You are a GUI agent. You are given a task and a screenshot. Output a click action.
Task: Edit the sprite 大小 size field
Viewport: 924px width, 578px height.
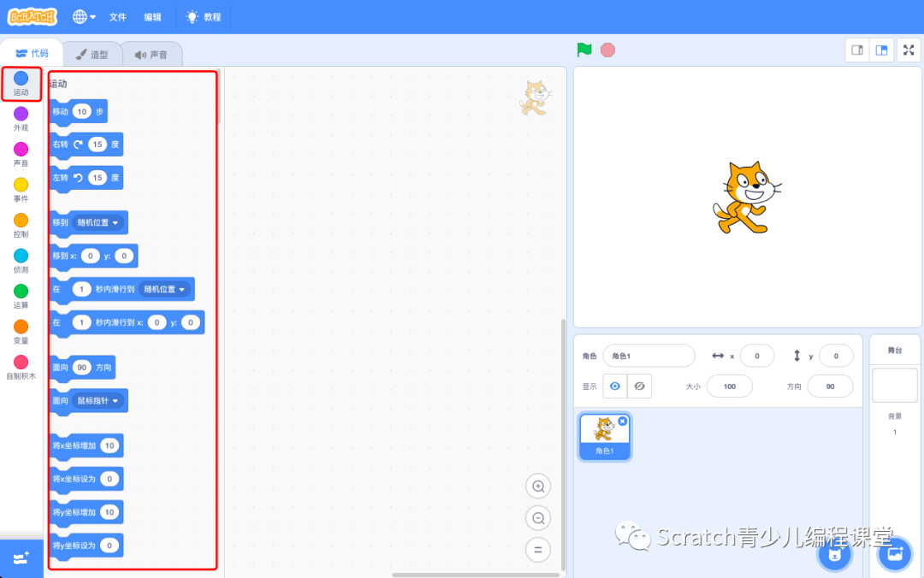[730, 386]
